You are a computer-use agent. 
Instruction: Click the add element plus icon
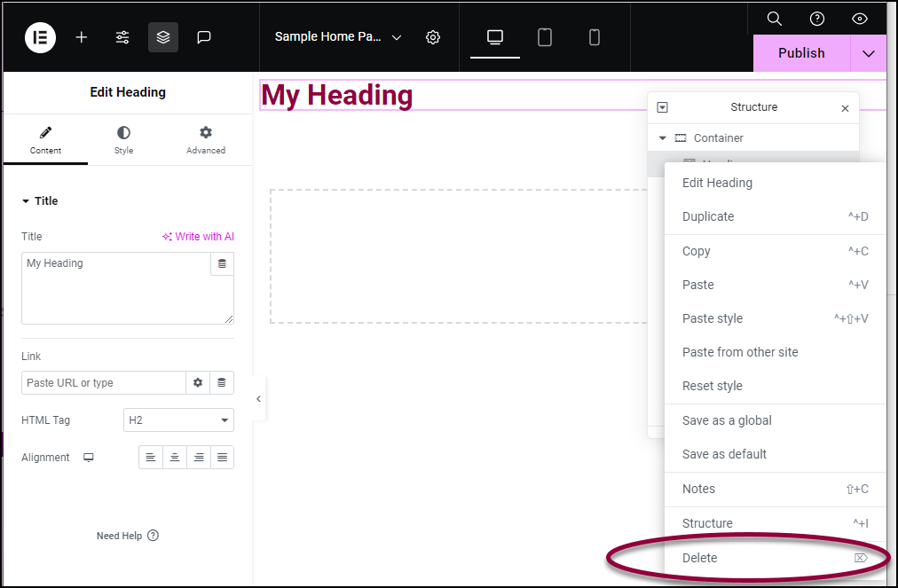click(82, 38)
